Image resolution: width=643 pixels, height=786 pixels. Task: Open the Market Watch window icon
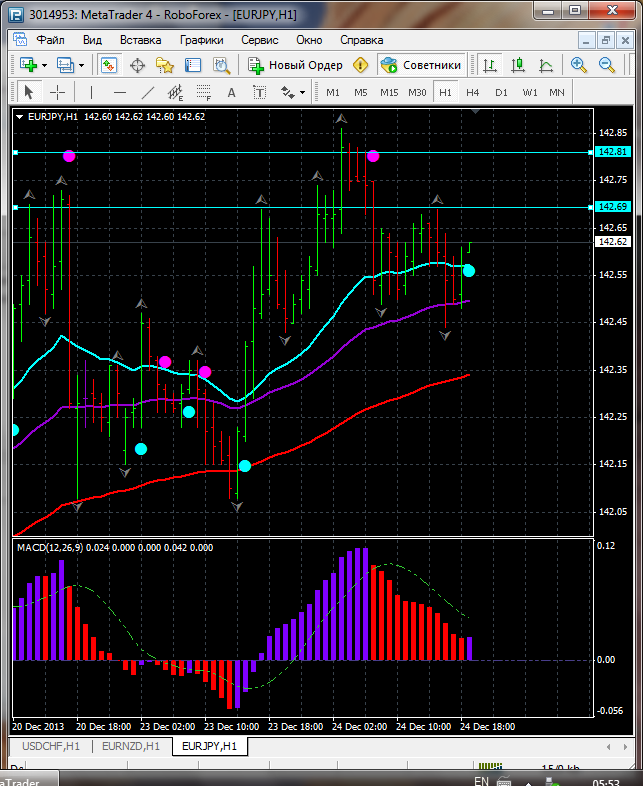pyautogui.click(x=109, y=65)
